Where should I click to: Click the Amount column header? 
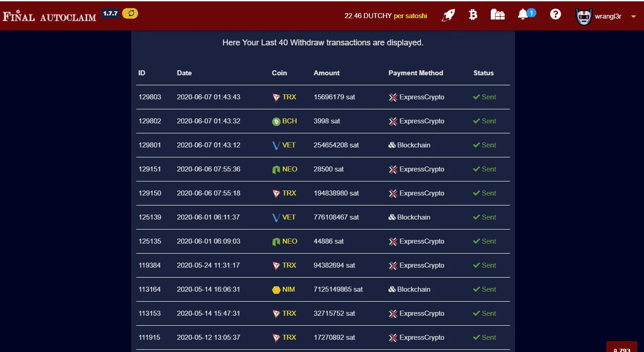[327, 73]
